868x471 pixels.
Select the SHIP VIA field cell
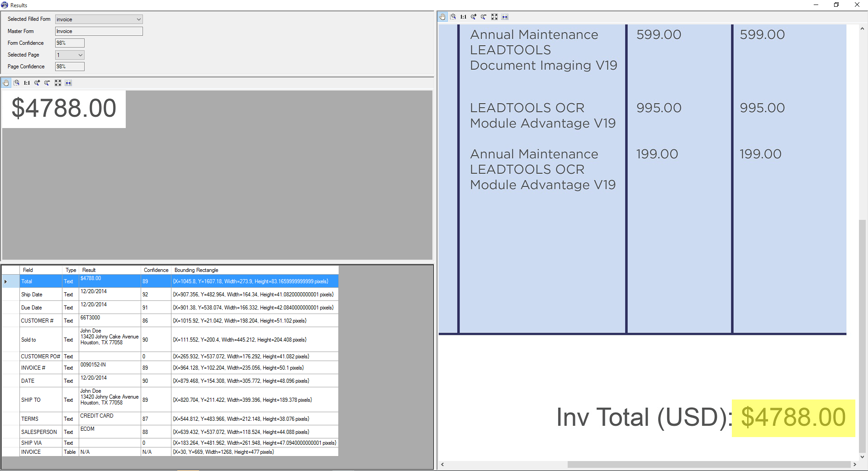pos(41,443)
